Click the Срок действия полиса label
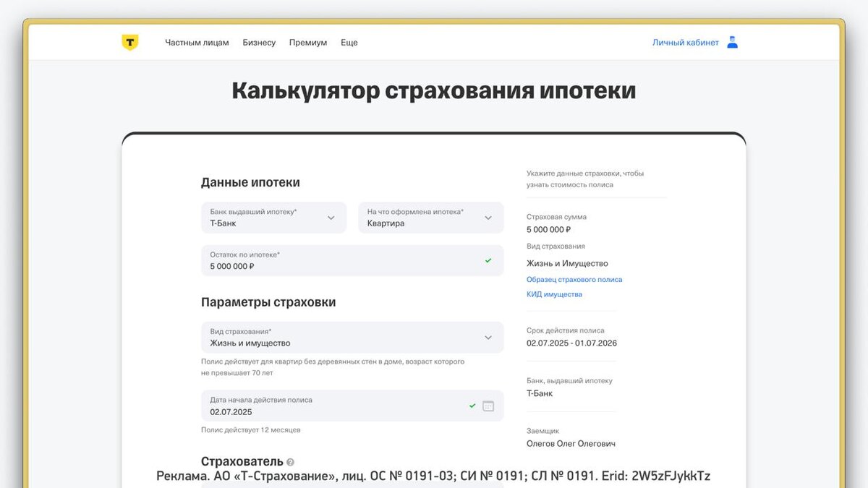This screenshot has width=868, height=488. coord(566,330)
